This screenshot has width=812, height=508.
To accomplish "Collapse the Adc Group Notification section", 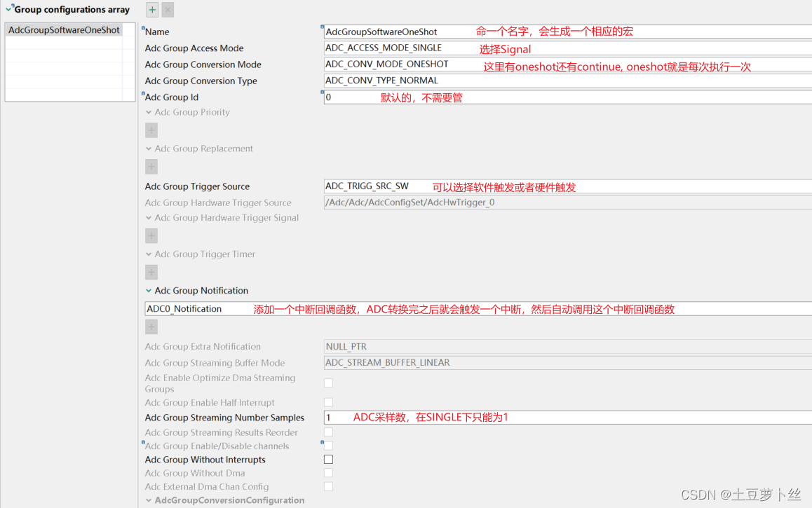I will click(x=149, y=290).
